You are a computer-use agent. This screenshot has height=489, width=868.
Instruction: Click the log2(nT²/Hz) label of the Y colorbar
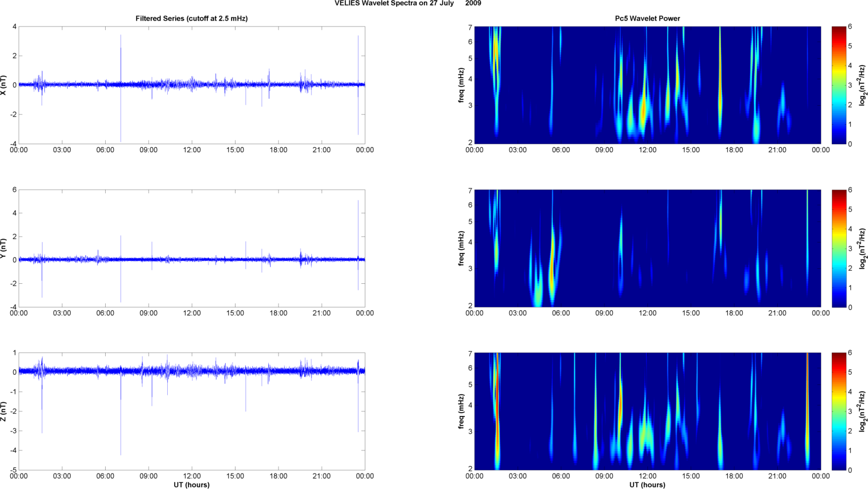coord(863,248)
